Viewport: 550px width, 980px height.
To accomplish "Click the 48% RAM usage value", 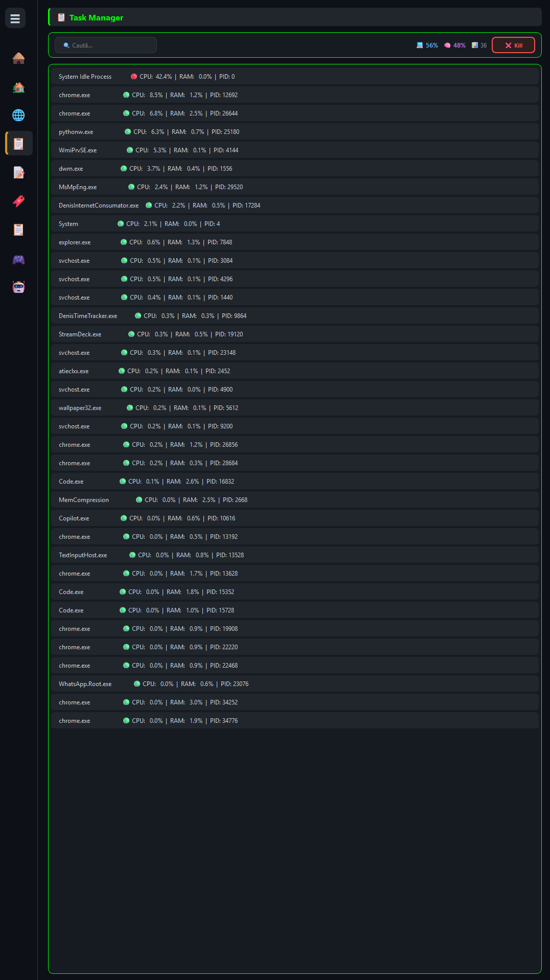I will point(460,45).
